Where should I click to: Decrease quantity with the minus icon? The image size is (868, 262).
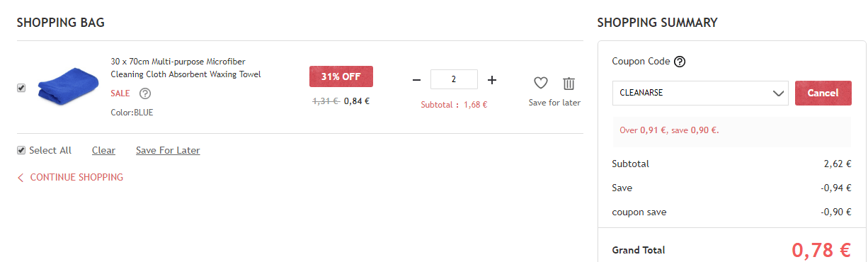(x=416, y=80)
